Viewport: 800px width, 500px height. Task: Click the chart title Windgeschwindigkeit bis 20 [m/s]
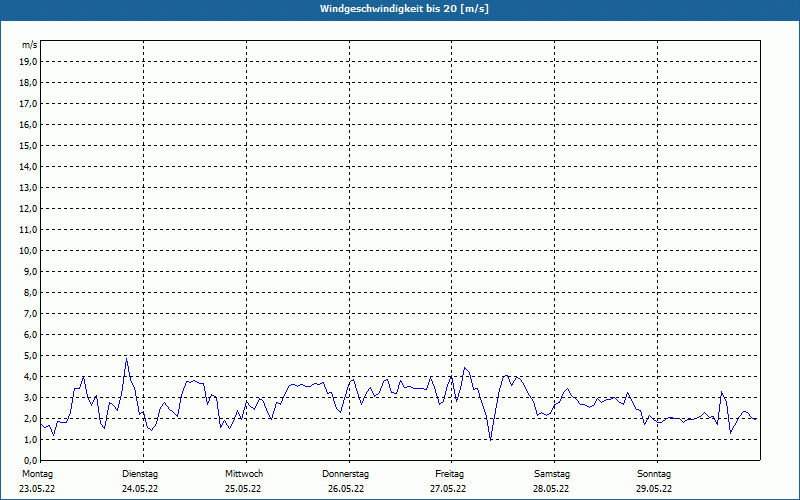[x=404, y=9]
